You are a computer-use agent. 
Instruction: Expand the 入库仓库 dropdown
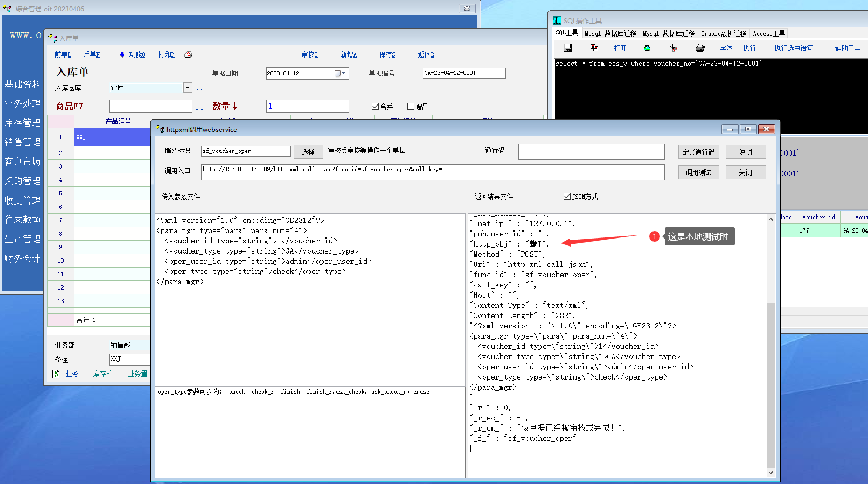(188, 88)
